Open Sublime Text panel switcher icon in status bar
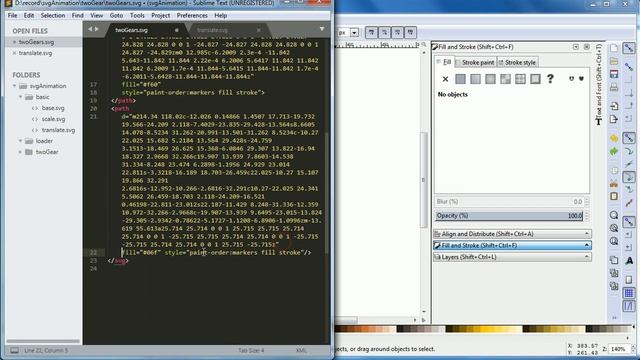Screen dimensions: 640x360 tap(14, 350)
